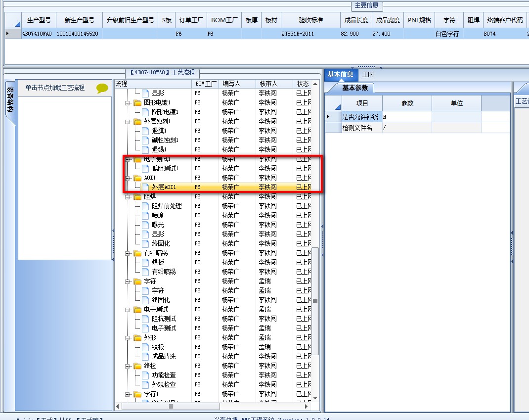Click the process tree vertical scrollbar thumb
This screenshot has height=420, width=529.
(x=315, y=301)
